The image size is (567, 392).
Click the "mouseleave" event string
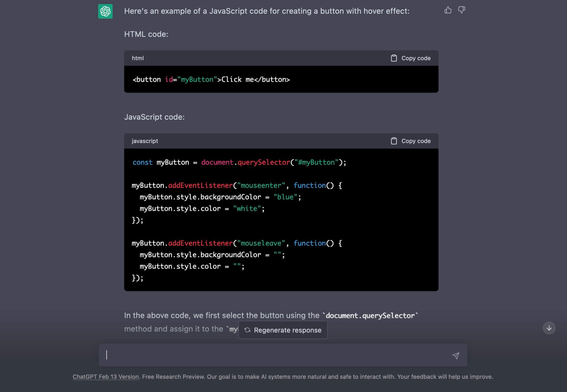(x=261, y=243)
